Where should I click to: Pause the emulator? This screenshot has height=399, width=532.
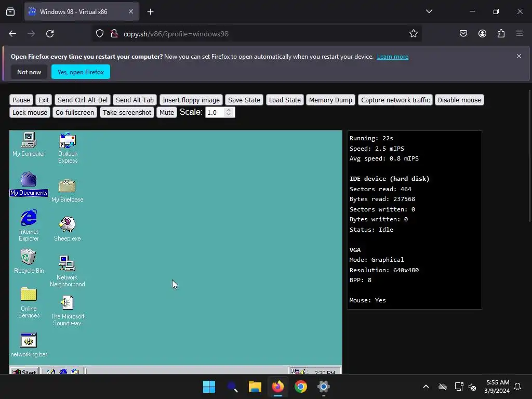coord(21,100)
